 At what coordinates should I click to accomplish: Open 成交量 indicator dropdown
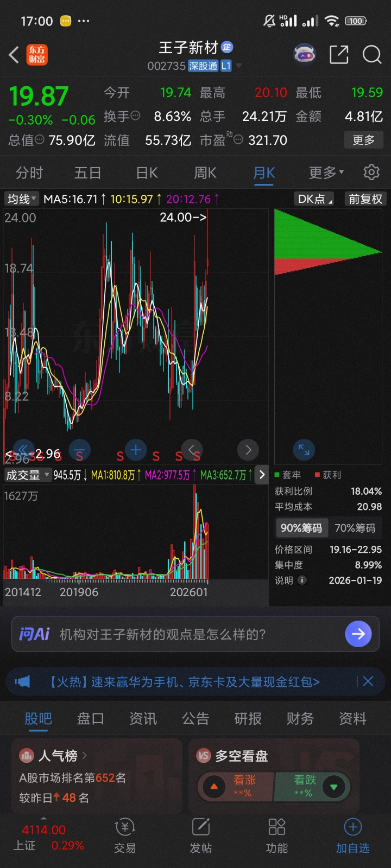[x=27, y=475]
